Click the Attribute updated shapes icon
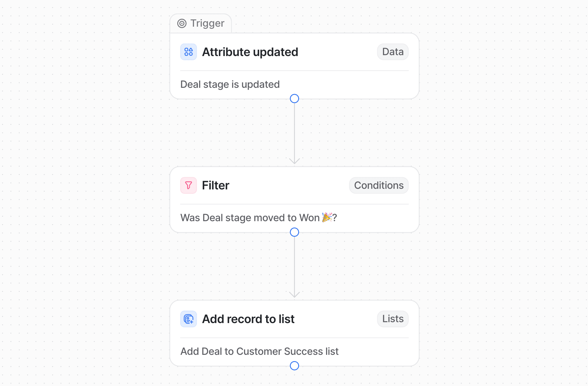The width and height of the screenshot is (588, 386). [x=188, y=52]
